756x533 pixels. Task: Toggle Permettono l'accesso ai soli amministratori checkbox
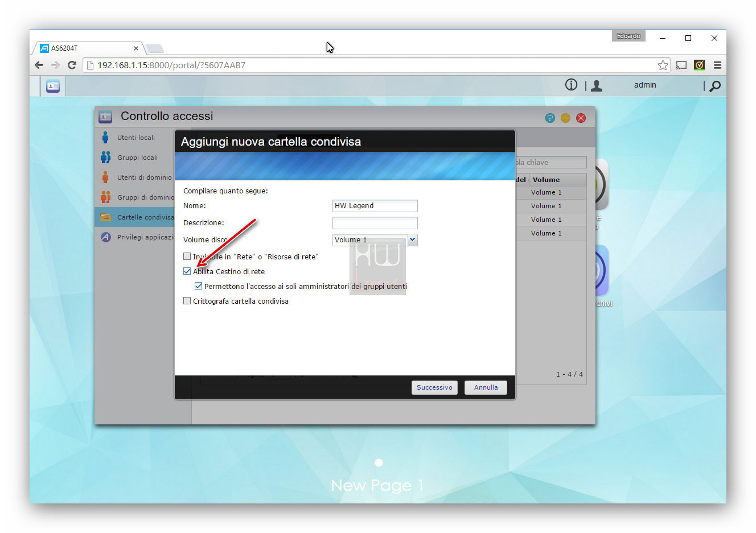(x=198, y=286)
